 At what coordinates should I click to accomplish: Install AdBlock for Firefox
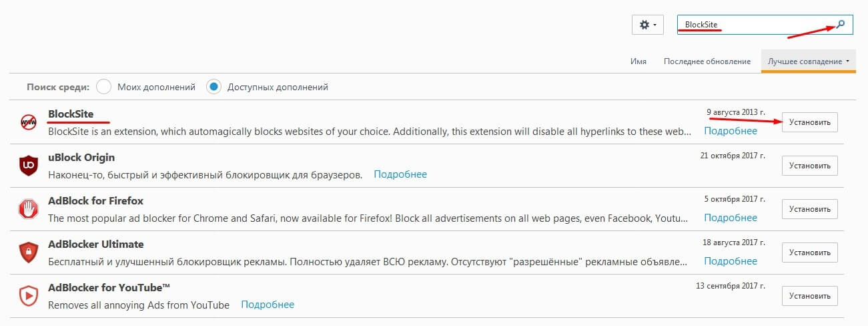pyautogui.click(x=809, y=209)
